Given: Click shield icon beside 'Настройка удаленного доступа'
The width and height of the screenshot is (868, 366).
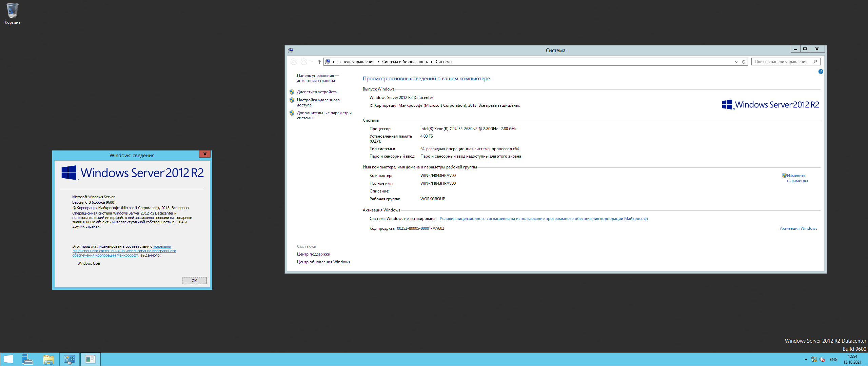Looking at the screenshot, I should click(x=292, y=100).
